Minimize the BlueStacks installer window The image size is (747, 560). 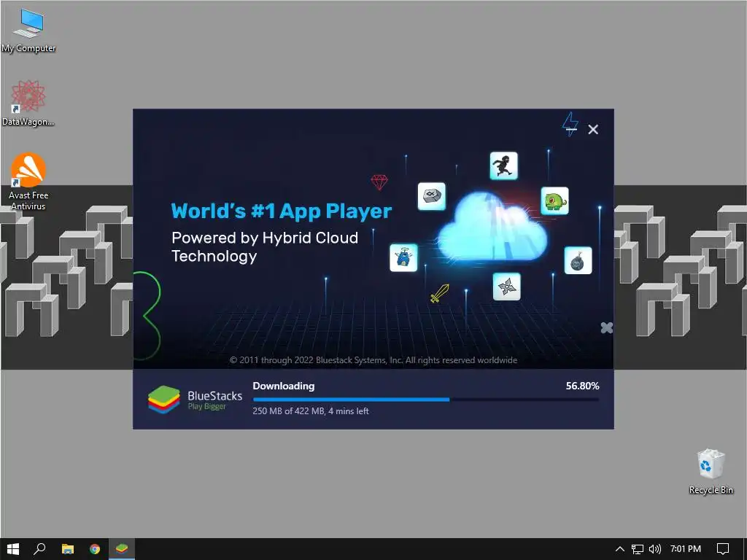point(572,129)
